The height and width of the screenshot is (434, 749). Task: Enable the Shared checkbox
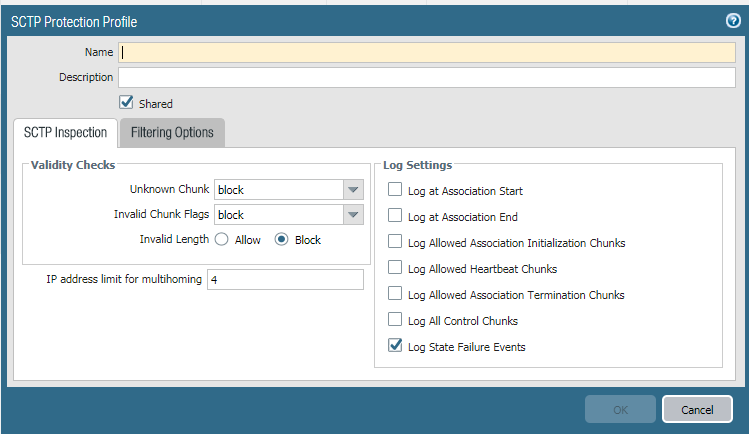[126, 102]
